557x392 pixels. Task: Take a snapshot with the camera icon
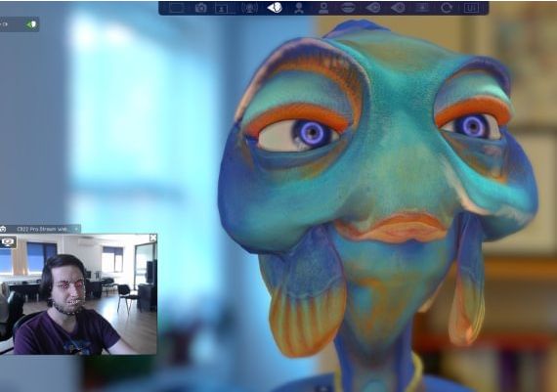[x=200, y=8]
